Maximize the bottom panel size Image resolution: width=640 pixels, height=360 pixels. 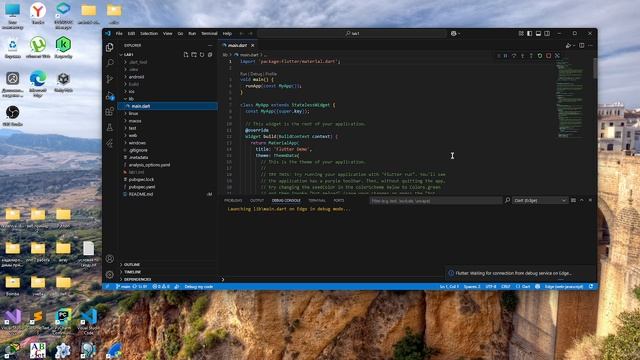pyautogui.click(x=582, y=200)
